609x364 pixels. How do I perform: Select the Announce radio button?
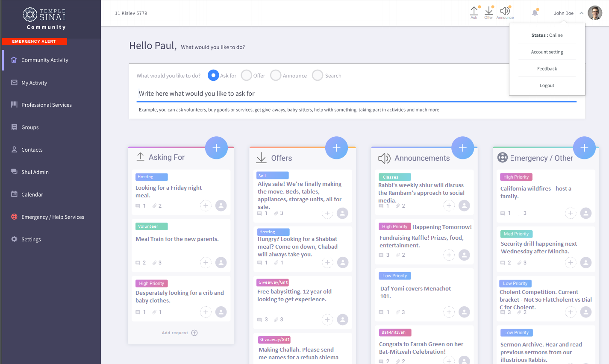[276, 76]
